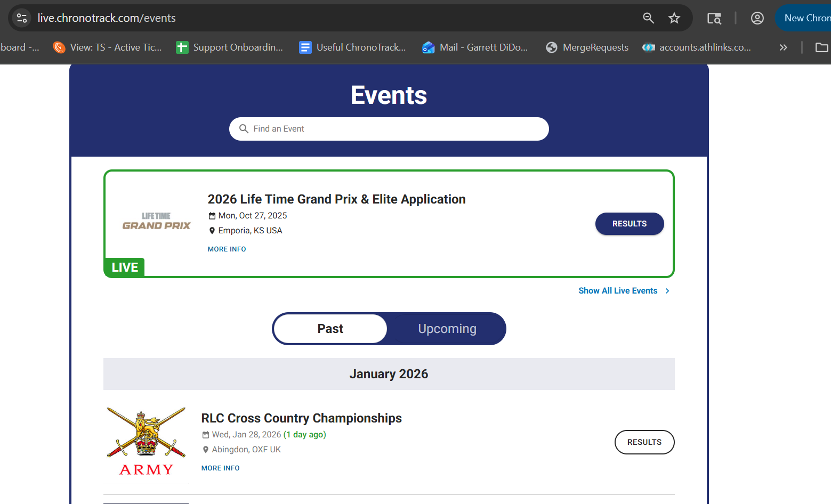Viewport: 831px width, 504px height.
Task: Expand Show All Live Events chevron
Action: pyautogui.click(x=667, y=291)
